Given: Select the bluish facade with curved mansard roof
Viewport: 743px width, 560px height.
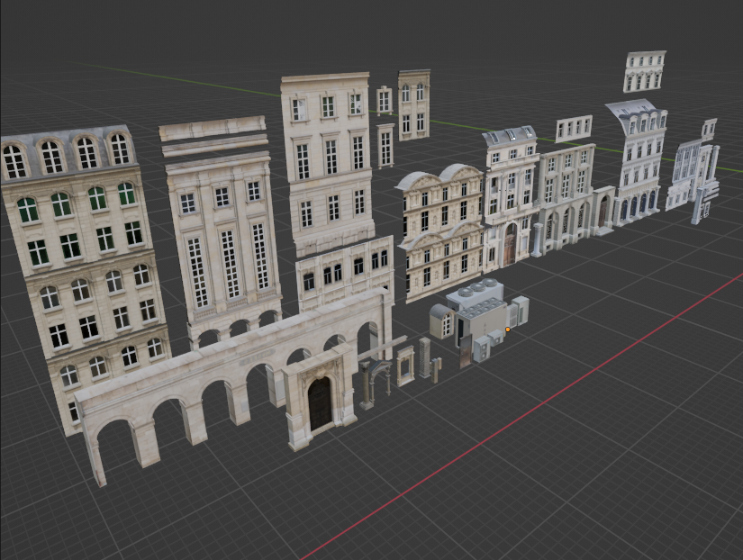Looking at the screenshot, I should tap(638, 161).
